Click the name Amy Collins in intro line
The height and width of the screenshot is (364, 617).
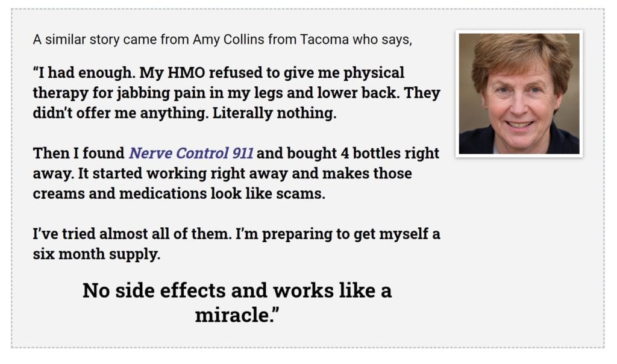point(228,39)
